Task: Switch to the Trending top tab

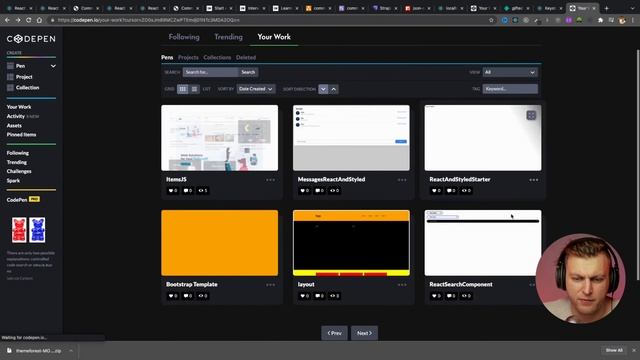Action: (x=228, y=37)
